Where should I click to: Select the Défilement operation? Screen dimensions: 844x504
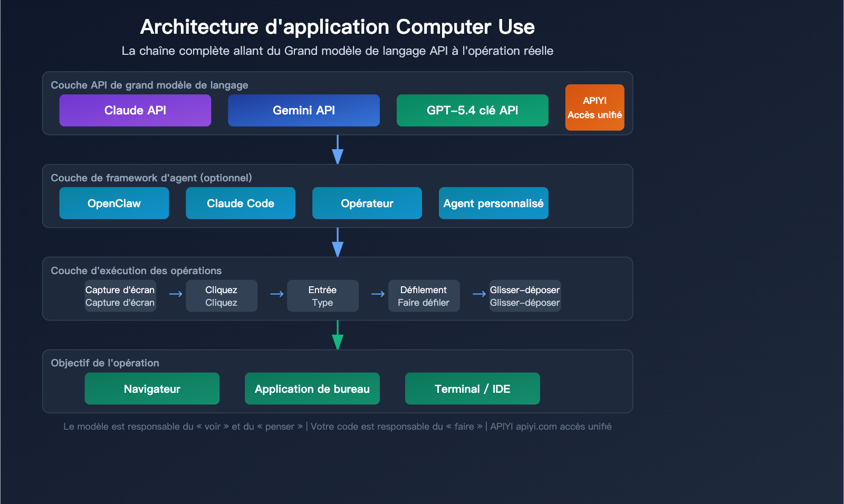point(424,296)
